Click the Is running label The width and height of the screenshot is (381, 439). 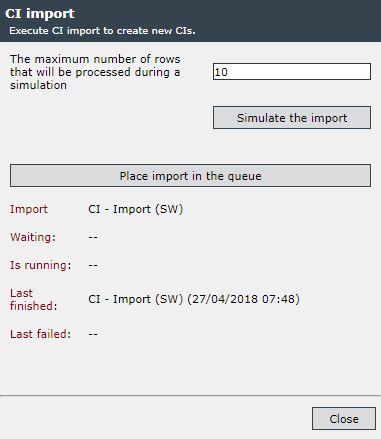(40, 265)
